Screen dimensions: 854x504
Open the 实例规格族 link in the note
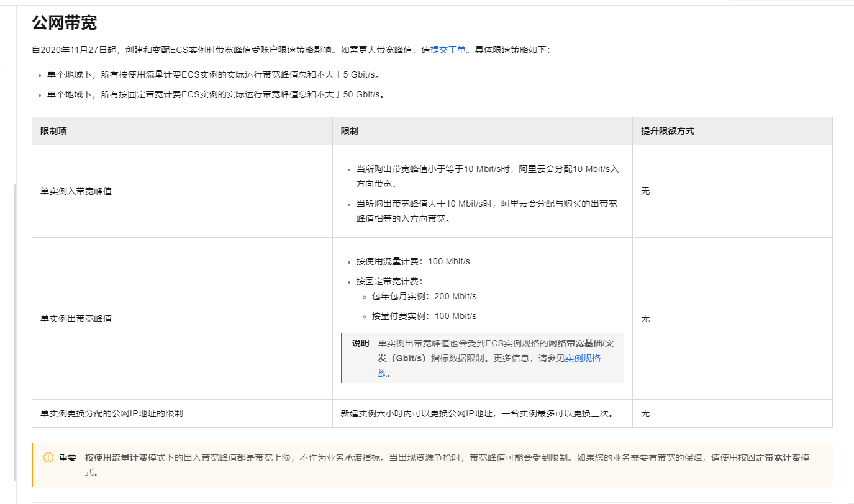[x=583, y=358]
